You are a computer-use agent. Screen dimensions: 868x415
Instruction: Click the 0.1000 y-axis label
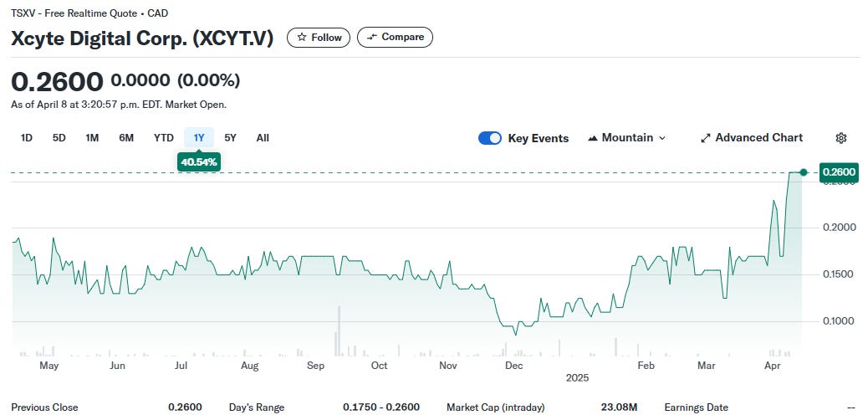[x=838, y=321]
